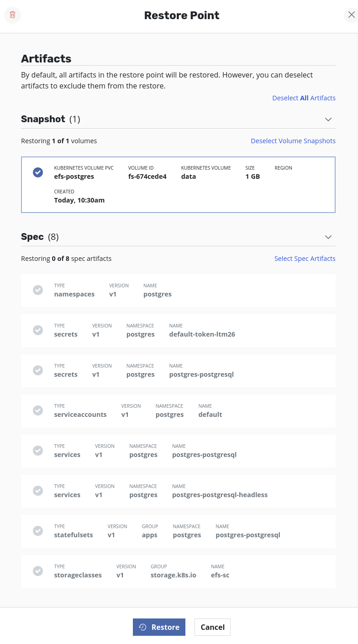Close the Restore Point panel

point(351,15)
